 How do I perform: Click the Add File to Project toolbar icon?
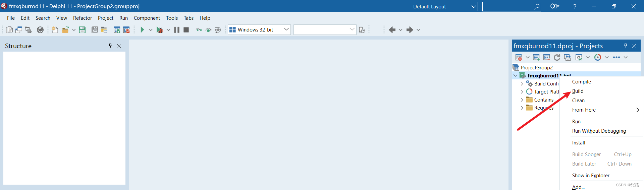[x=117, y=30]
